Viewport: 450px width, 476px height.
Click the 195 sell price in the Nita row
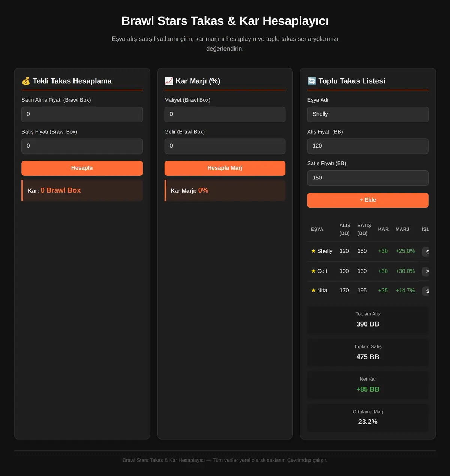tap(362, 291)
